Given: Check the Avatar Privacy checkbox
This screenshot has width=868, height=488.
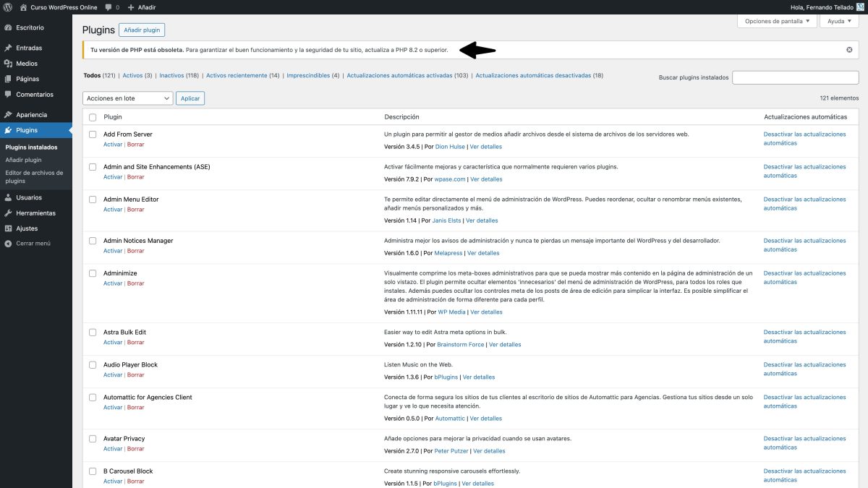Looking at the screenshot, I should [92, 438].
